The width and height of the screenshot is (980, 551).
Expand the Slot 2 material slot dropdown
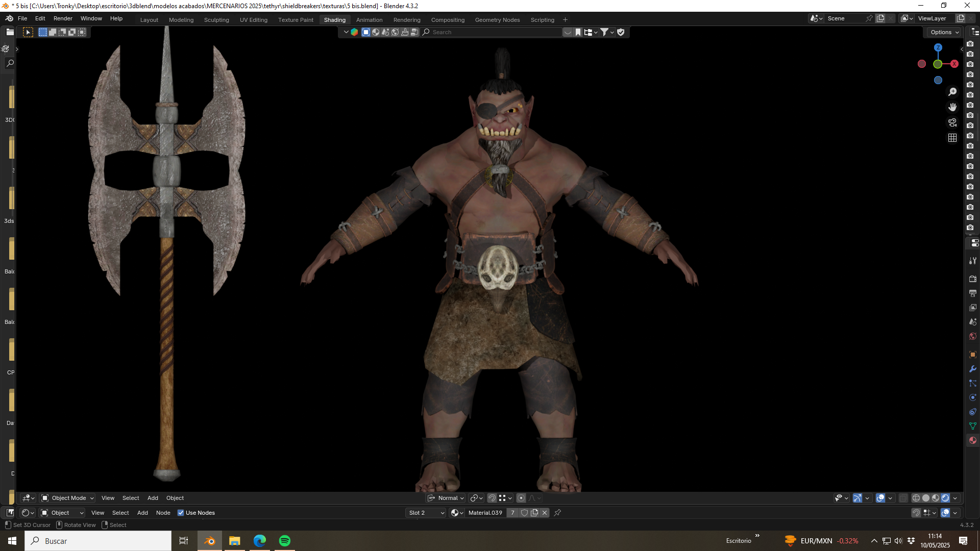(x=426, y=513)
